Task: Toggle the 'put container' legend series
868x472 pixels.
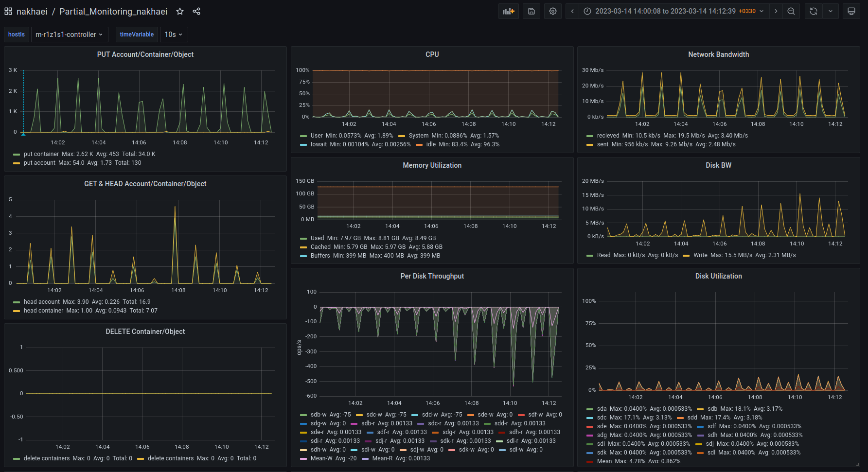Action: tap(41, 154)
